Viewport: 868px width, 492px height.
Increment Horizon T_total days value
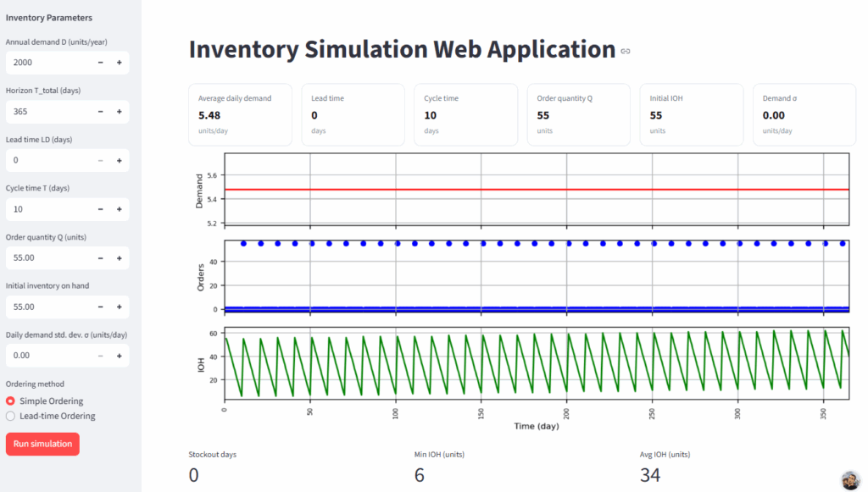119,112
